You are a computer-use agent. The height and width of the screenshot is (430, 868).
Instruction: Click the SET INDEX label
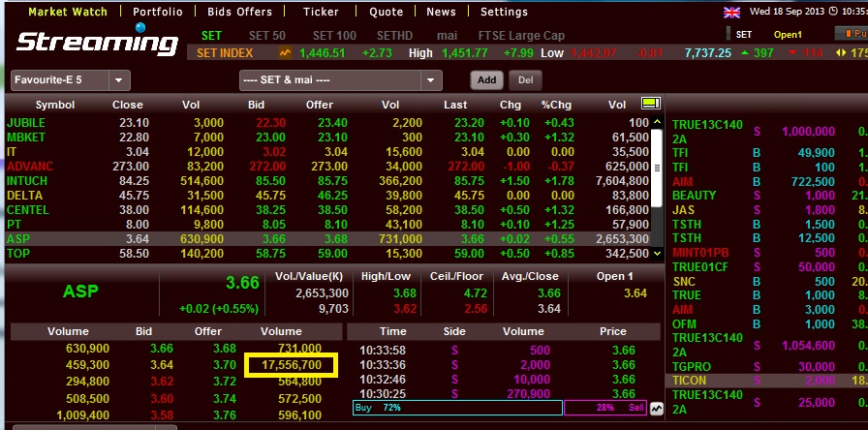(225, 53)
